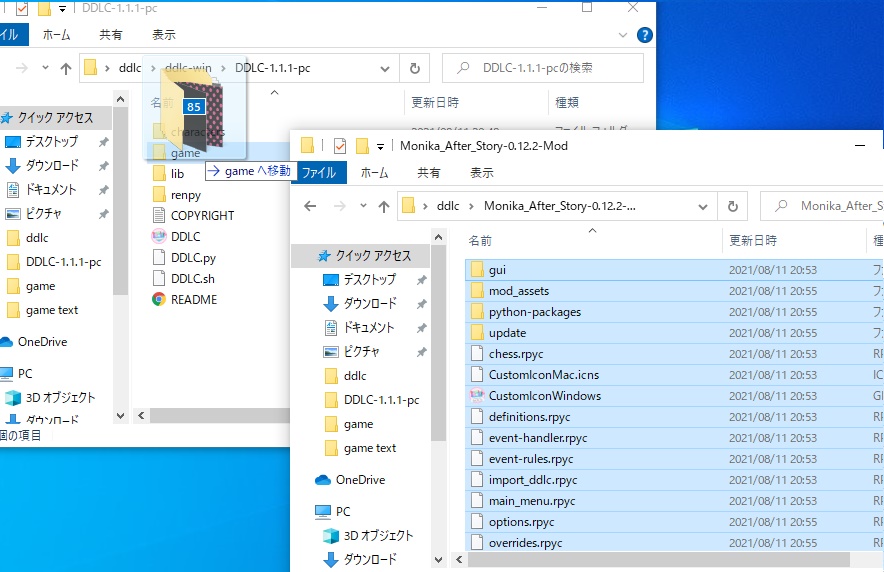Open ddlc folder in back window sidebar
The width and height of the screenshot is (884, 572).
click(x=37, y=238)
